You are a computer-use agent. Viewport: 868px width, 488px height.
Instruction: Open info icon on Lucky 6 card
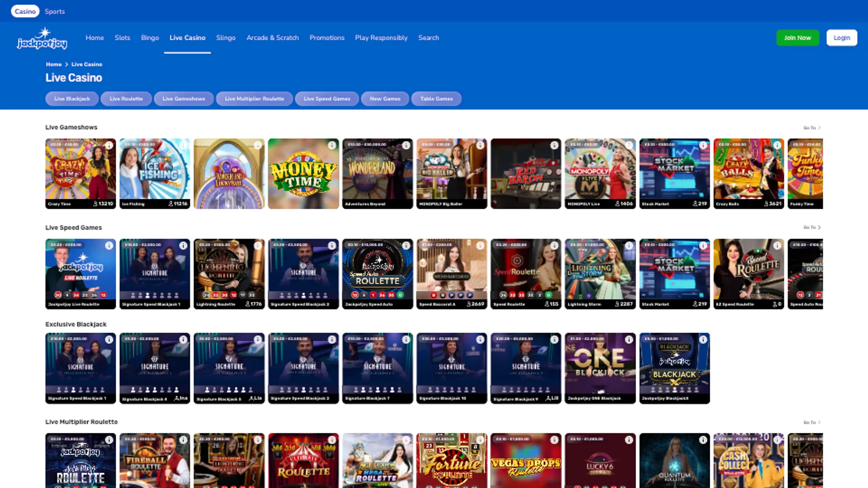[x=629, y=440]
